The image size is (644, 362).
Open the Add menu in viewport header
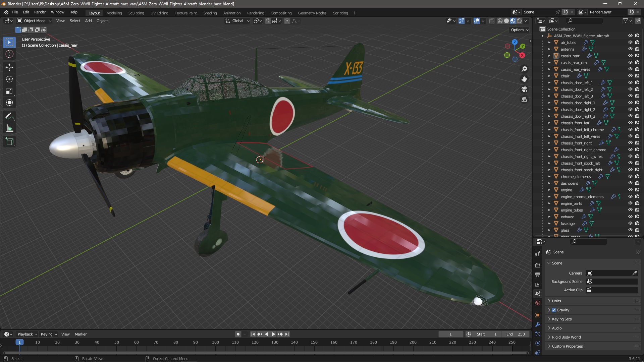point(88,21)
